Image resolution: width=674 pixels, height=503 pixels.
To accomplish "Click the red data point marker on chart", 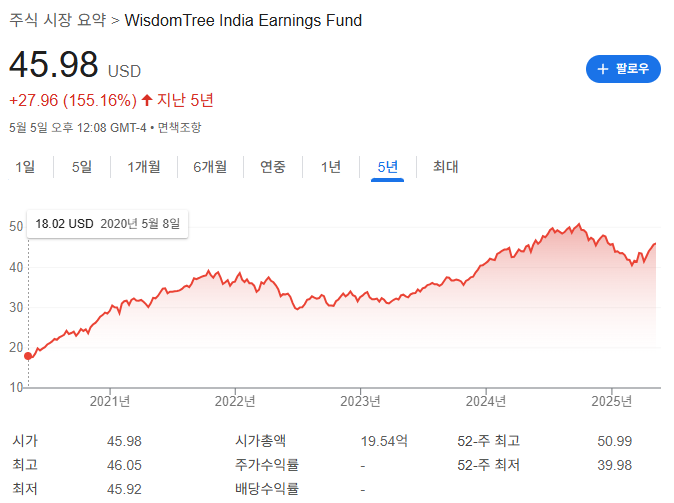I will [x=28, y=356].
